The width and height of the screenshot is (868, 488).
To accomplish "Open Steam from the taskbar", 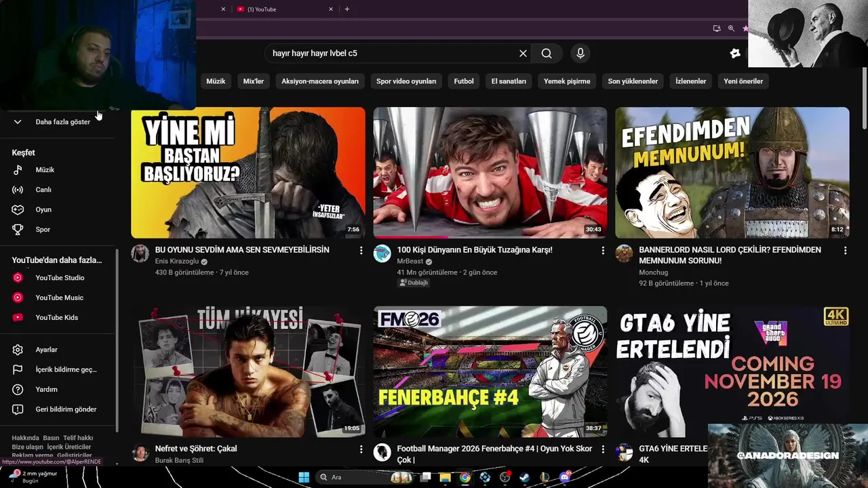I will click(x=524, y=477).
